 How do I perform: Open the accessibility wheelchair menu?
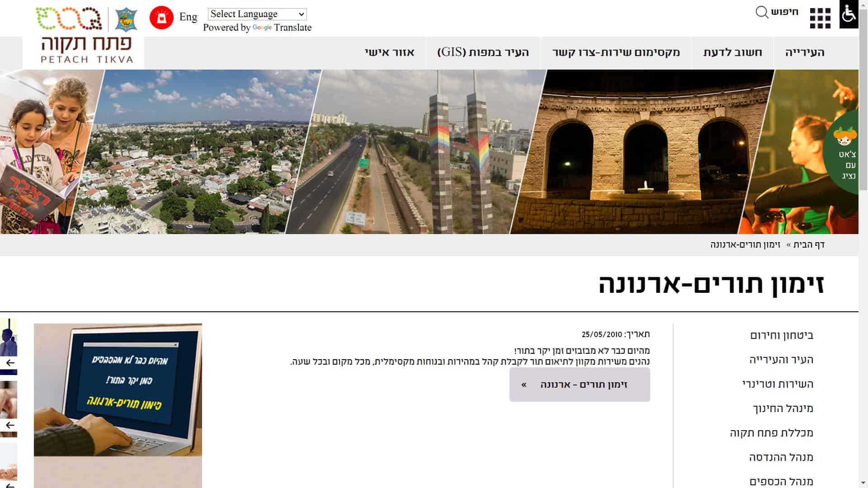click(x=849, y=14)
